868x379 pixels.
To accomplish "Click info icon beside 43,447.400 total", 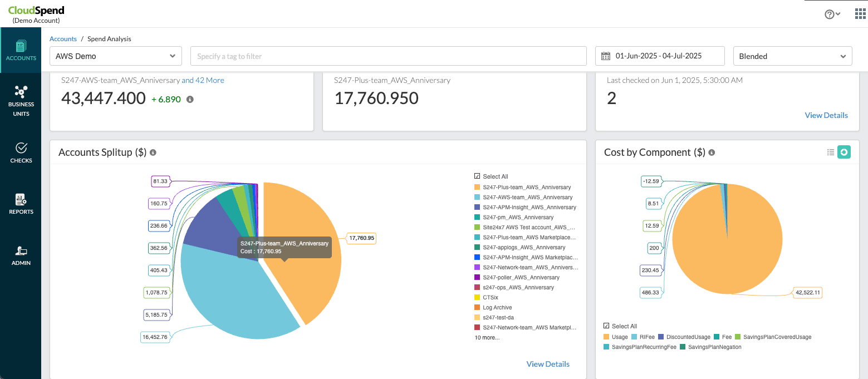I will [x=190, y=99].
